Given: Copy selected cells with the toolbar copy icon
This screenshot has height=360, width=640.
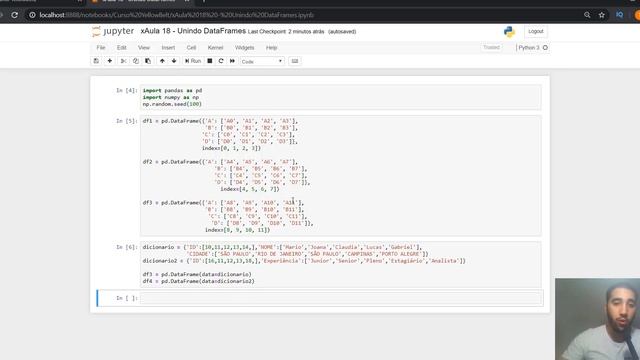Looking at the screenshot, I should [x=136, y=61].
